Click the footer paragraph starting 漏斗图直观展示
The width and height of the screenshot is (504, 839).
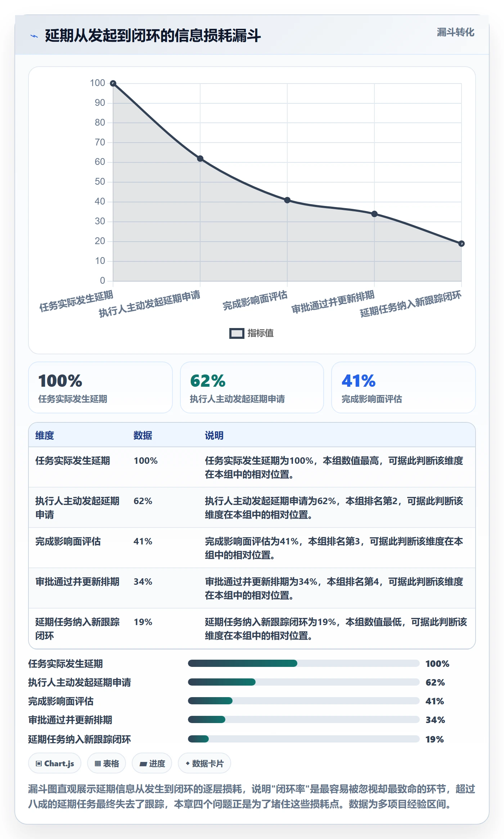coord(252,797)
